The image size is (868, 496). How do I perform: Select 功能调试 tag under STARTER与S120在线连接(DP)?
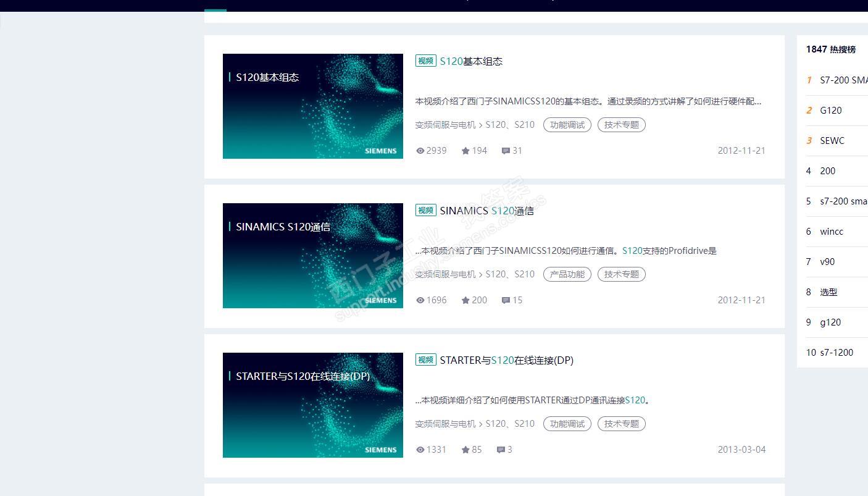coord(567,424)
